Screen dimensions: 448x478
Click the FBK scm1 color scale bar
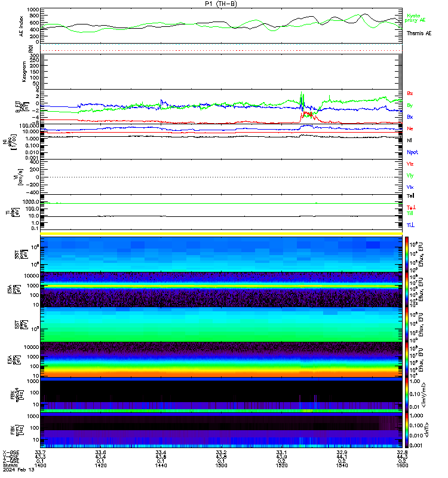pos(407,430)
